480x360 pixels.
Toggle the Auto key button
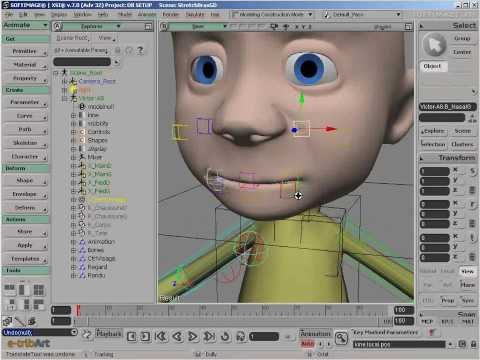307,344
